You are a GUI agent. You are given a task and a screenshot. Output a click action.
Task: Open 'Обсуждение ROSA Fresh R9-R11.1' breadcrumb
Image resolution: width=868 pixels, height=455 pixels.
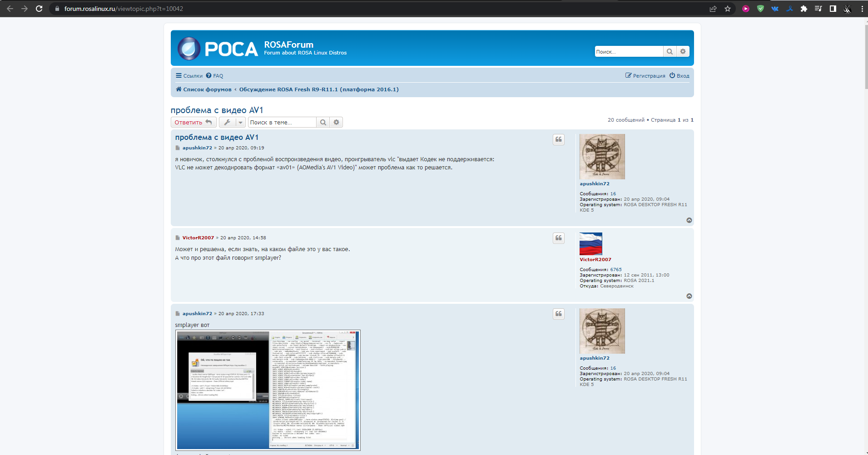click(319, 89)
